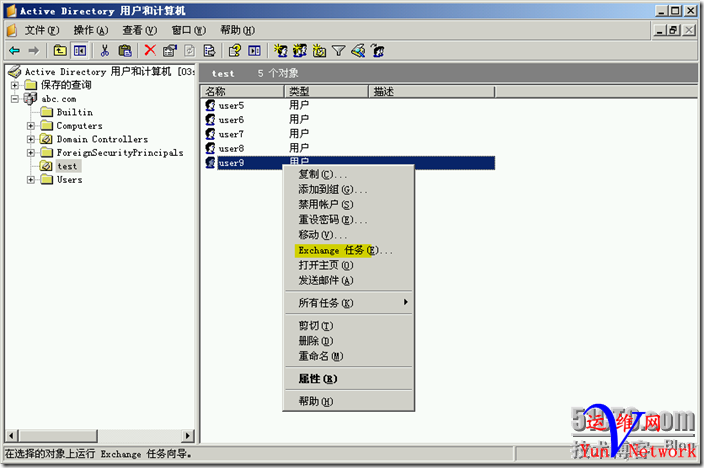Open the 窗口(W) menu
The width and height of the screenshot is (704, 468).
click(x=189, y=30)
